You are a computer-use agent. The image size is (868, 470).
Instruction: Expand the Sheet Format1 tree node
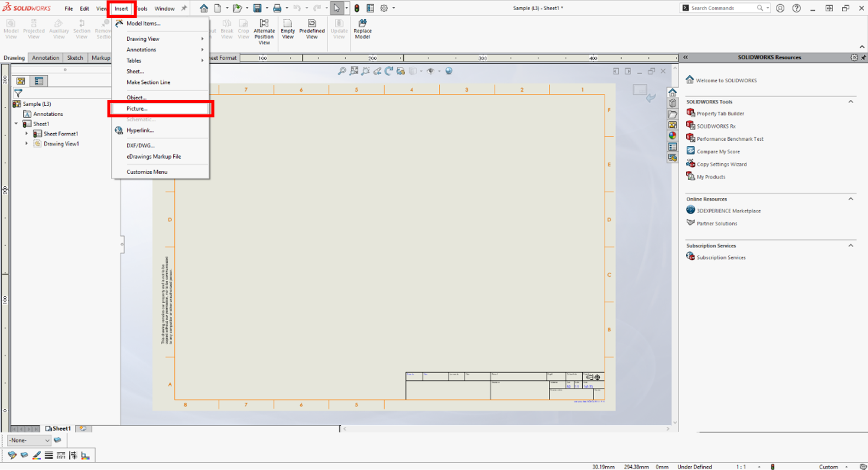[x=26, y=134]
